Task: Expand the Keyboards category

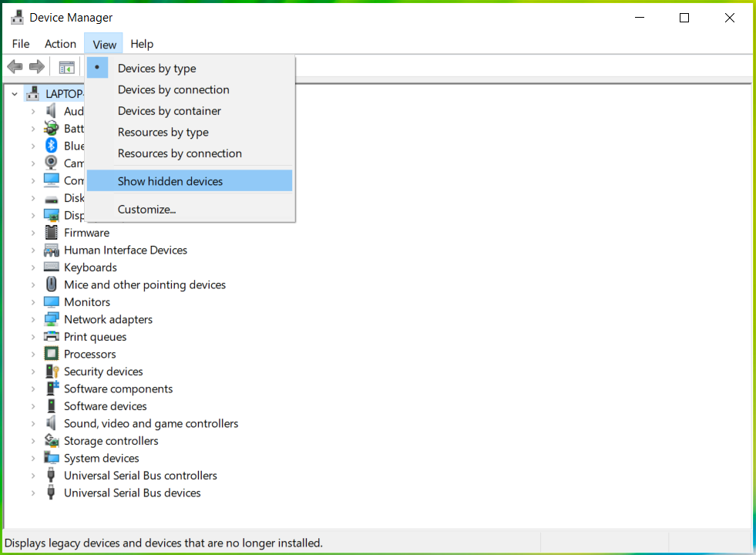Action: pos(33,267)
